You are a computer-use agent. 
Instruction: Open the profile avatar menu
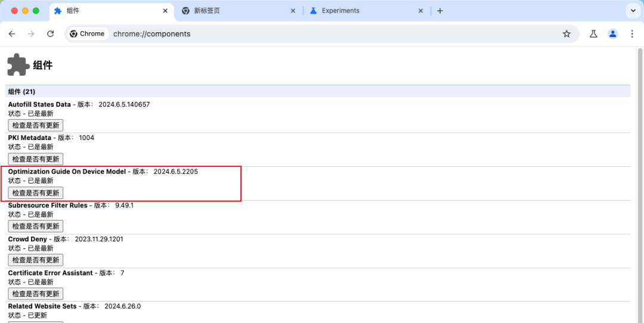(613, 33)
